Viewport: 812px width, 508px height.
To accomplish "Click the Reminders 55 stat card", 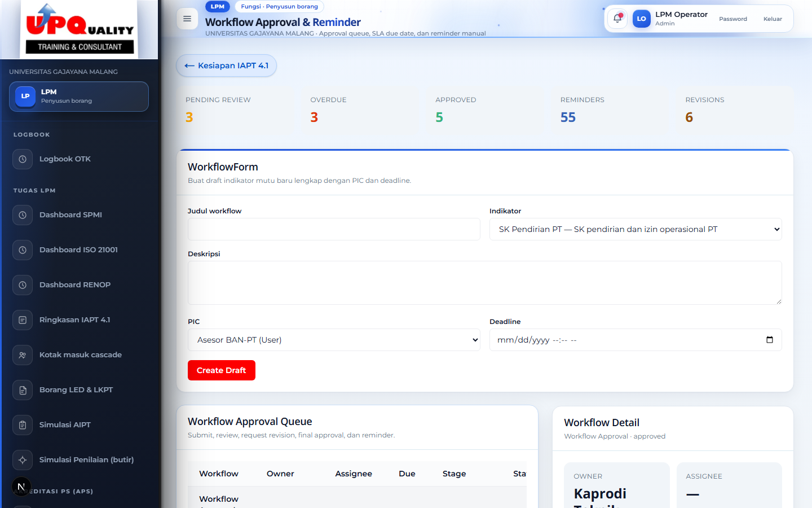I will [611, 111].
